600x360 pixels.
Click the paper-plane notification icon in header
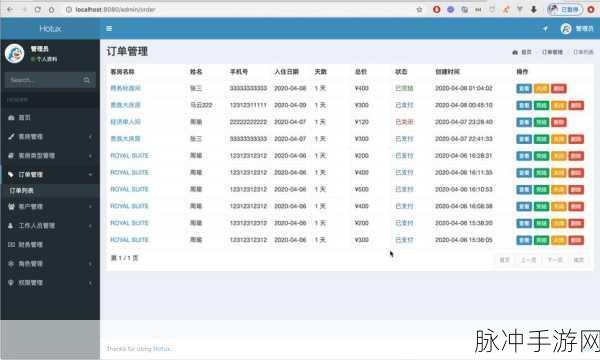[545, 29]
